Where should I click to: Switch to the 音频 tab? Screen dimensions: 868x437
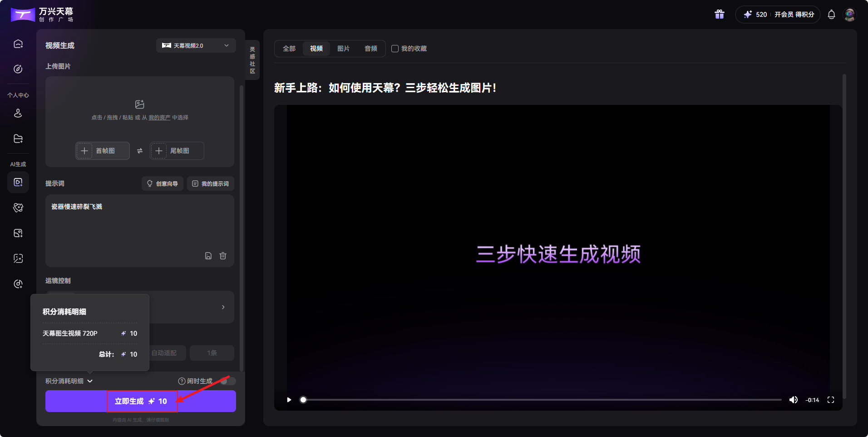click(370, 48)
